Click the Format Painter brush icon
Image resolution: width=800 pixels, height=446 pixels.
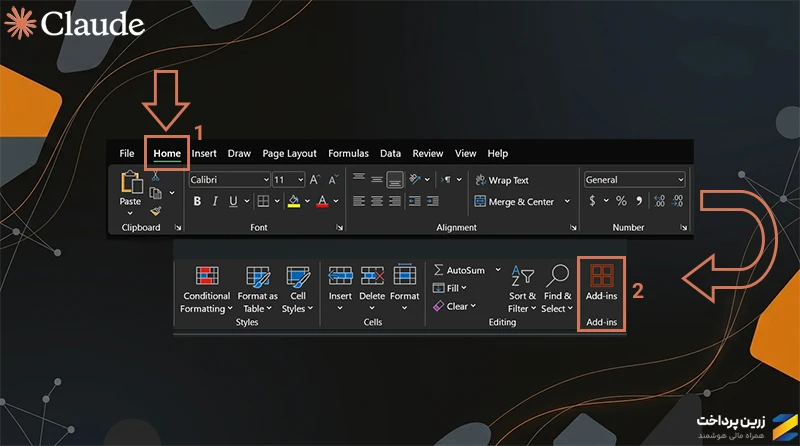pyautogui.click(x=156, y=211)
